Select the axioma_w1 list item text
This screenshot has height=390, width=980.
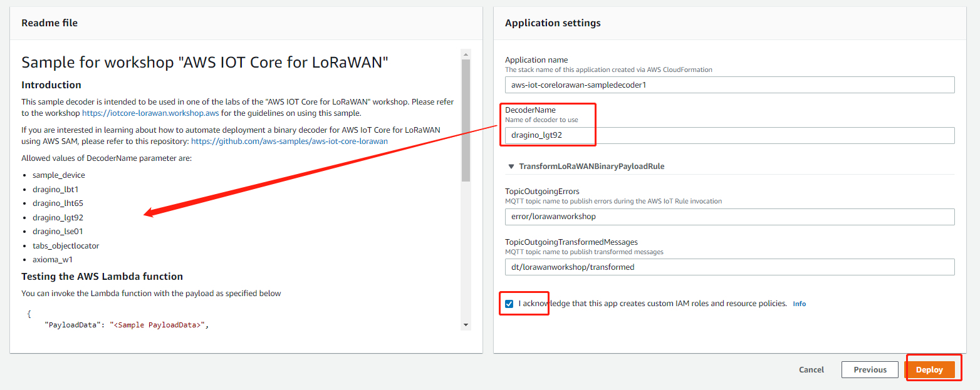(53, 260)
